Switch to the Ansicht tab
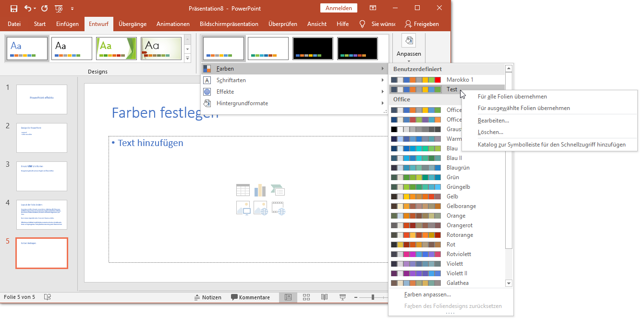The width and height of the screenshot is (644, 319). (317, 24)
